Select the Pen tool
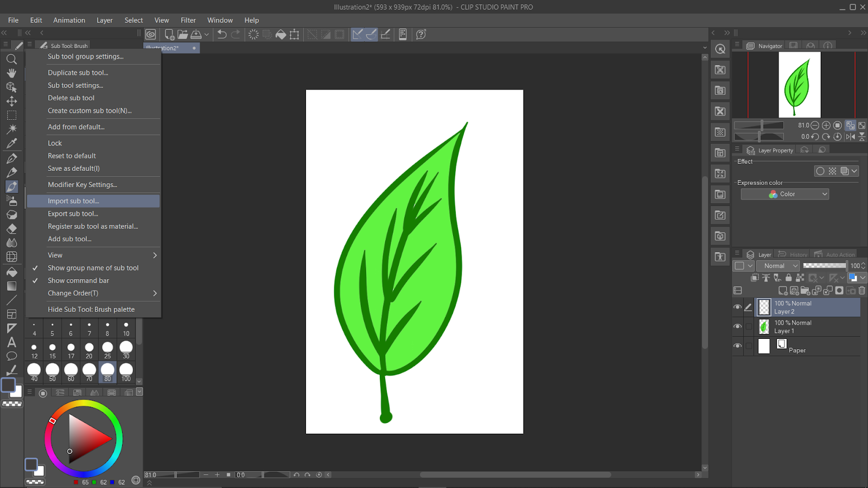Screen dimensions: 868x488 tap(11, 158)
